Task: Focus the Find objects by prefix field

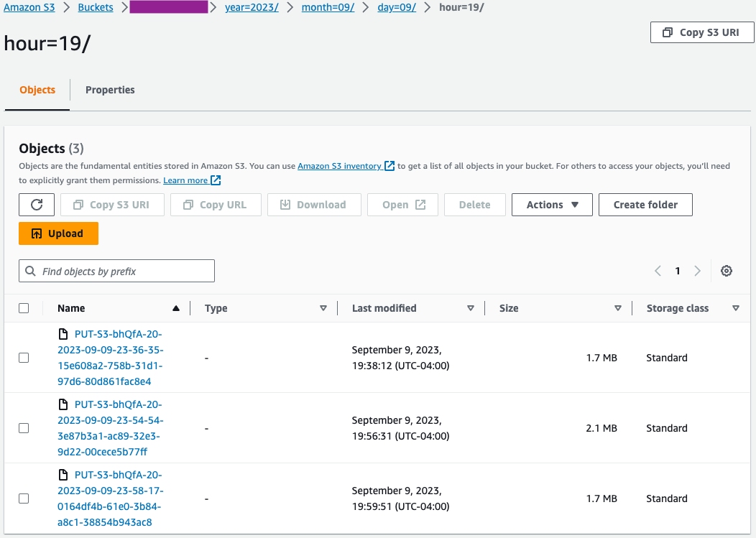Action: point(116,271)
